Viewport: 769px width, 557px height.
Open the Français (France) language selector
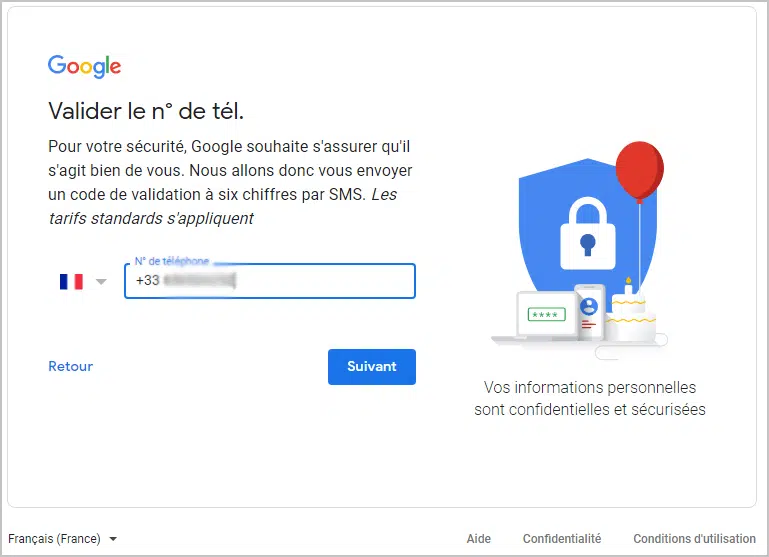click(55, 539)
